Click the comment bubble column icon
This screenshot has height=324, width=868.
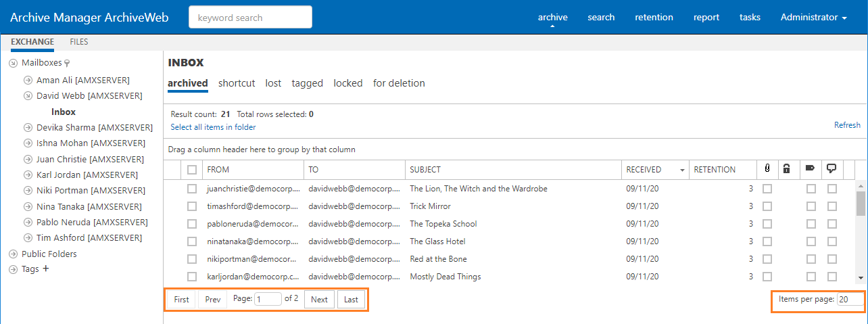pos(832,169)
